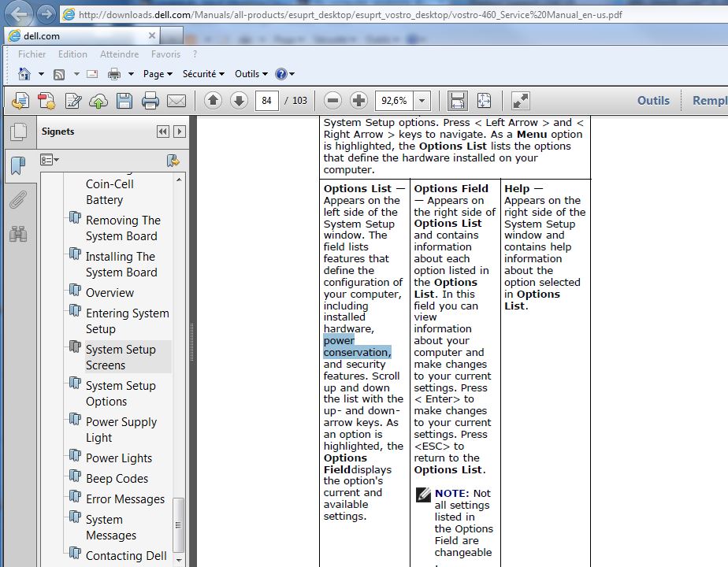This screenshot has width=728, height=567.
Task: Open the Sécurité menu
Action: click(x=203, y=74)
